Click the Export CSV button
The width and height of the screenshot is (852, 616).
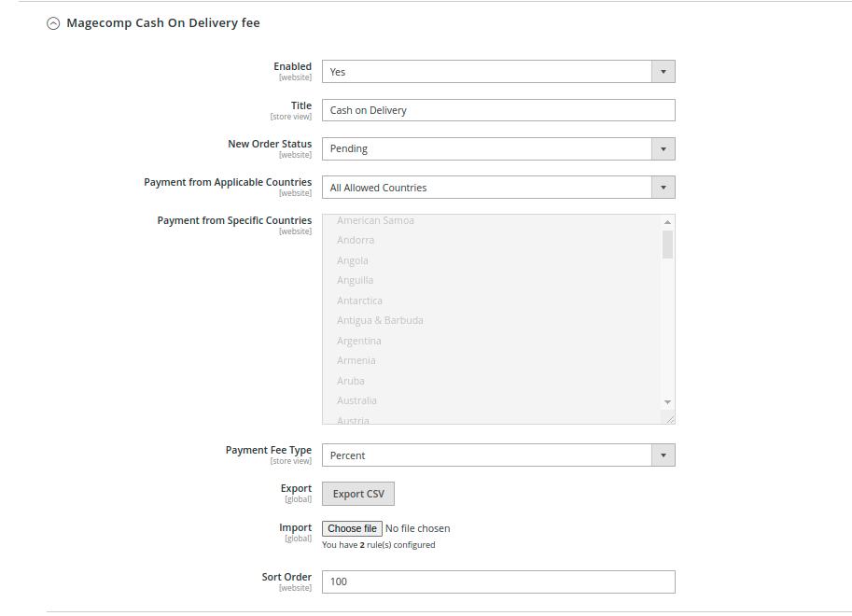(358, 494)
